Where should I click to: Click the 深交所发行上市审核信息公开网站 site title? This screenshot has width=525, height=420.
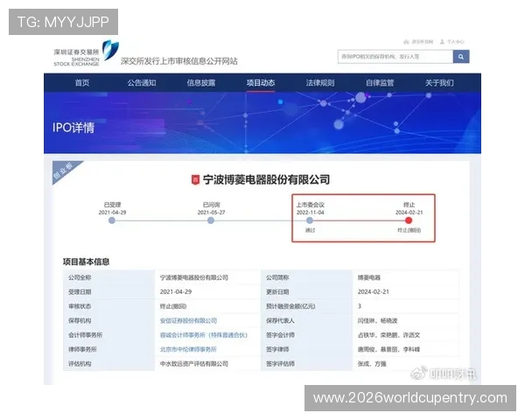pyautogui.click(x=179, y=61)
